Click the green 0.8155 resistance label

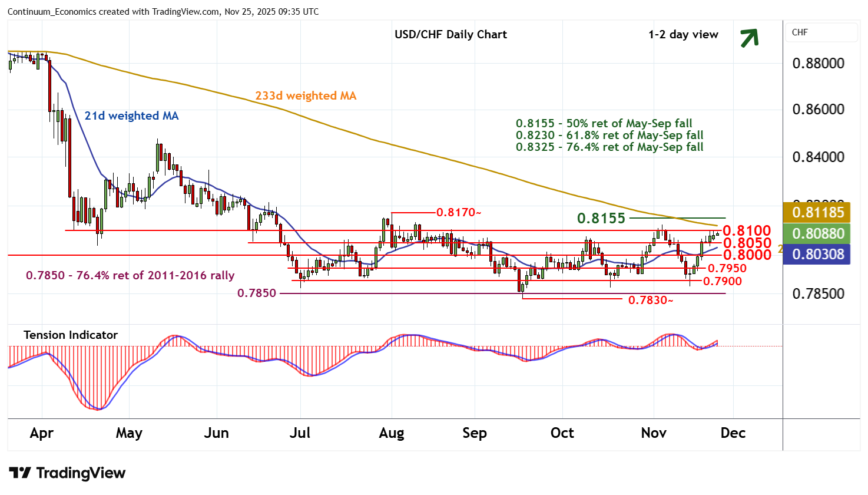tap(601, 218)
